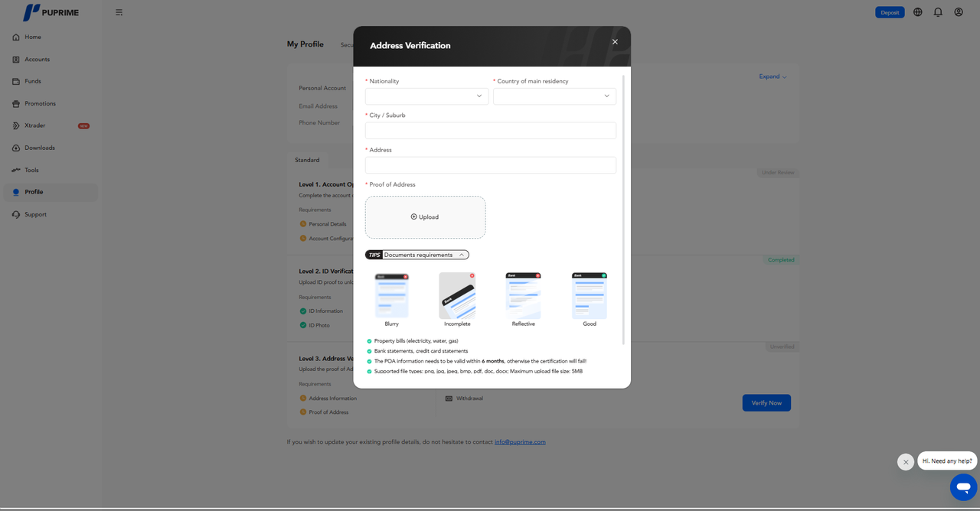Click the City / Suburb input field
Image resolution: width=980 pixels, height=511 pixels.
tap(491, 131)
